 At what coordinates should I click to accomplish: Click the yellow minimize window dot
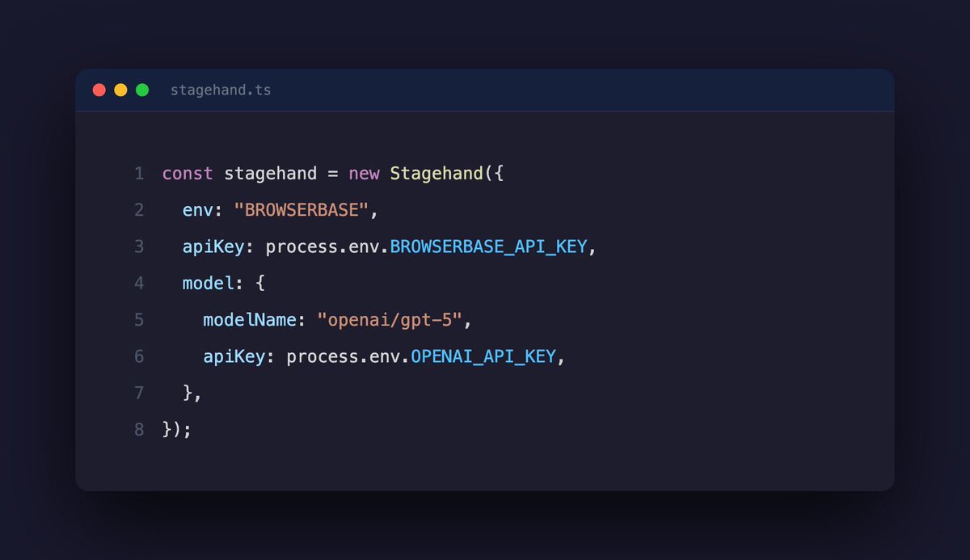[120, 90]
